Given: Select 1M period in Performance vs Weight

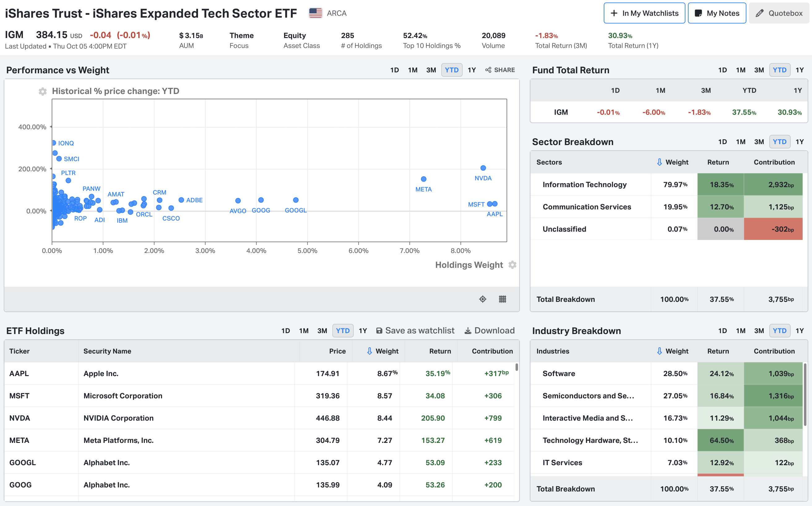Looking at the screenshot, I should [x=412, y=70].
